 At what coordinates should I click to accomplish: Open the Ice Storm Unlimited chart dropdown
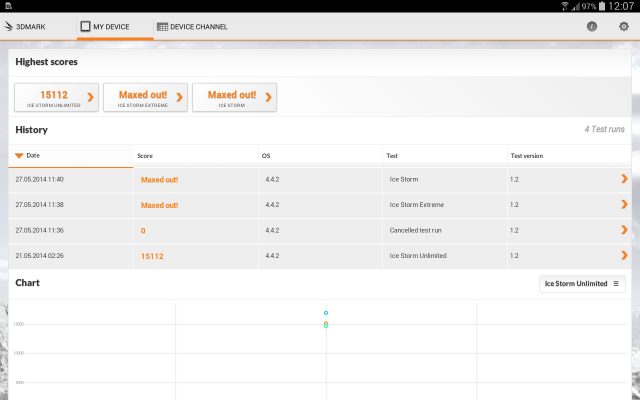582,284
